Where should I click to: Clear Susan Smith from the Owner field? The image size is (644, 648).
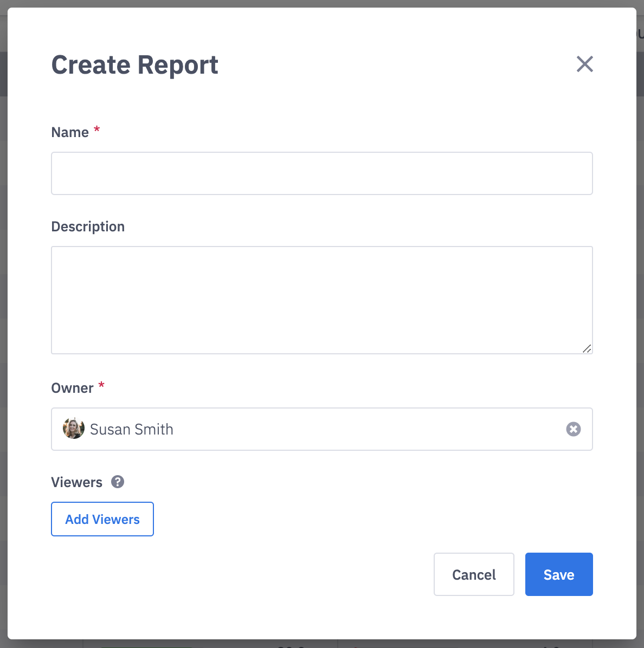coord(573,429)
